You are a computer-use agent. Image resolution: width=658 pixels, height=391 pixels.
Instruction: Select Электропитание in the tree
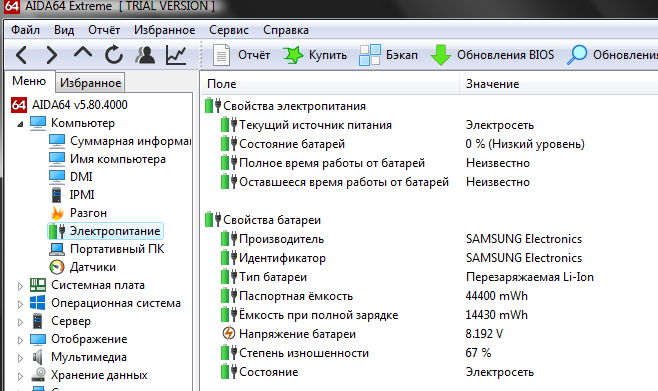click(x=105, y=231)
